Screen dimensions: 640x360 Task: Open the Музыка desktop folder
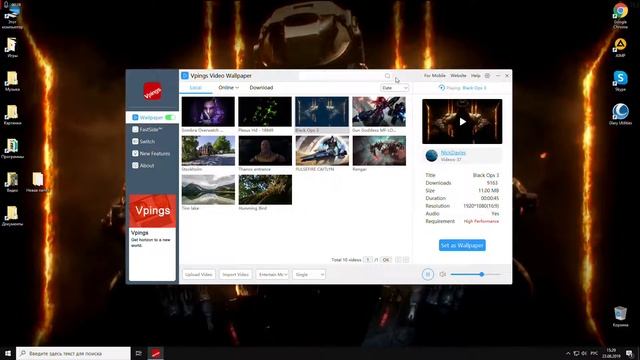tap(12, 81)
